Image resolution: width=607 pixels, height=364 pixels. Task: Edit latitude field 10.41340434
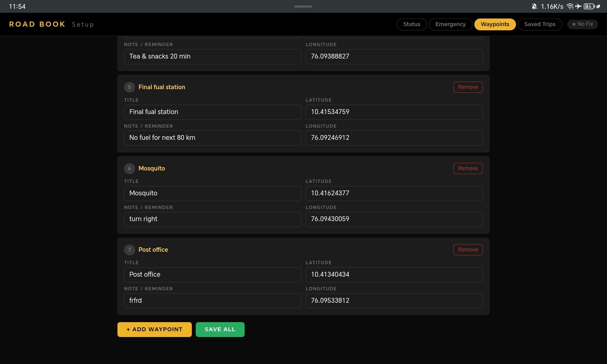[394, 275]
